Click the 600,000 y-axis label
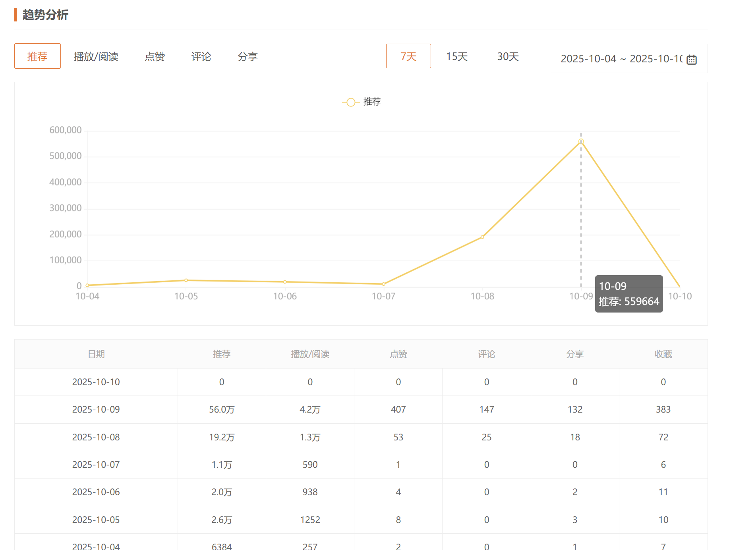This screenshot has width=756, height=550. (x=66, y=130)
